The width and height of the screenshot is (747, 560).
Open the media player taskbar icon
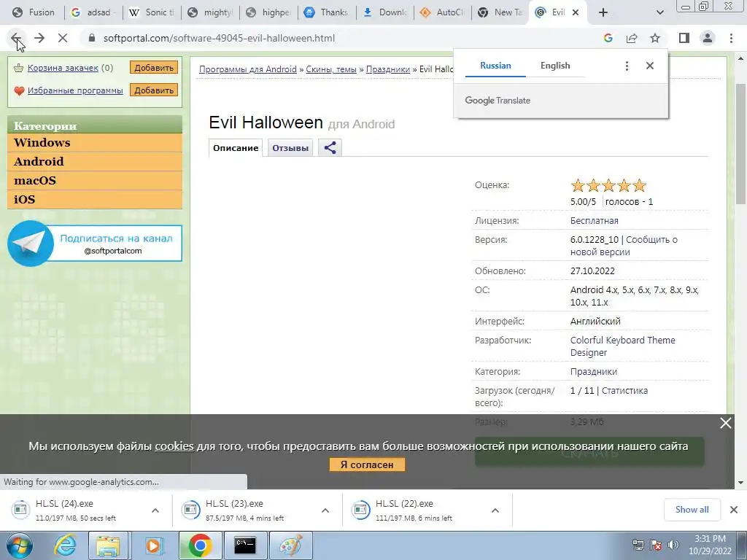154,545
